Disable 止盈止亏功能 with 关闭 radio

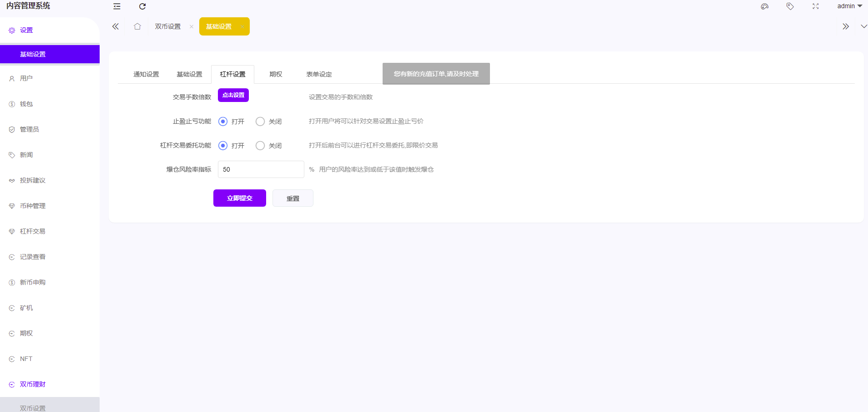(260, 122)
